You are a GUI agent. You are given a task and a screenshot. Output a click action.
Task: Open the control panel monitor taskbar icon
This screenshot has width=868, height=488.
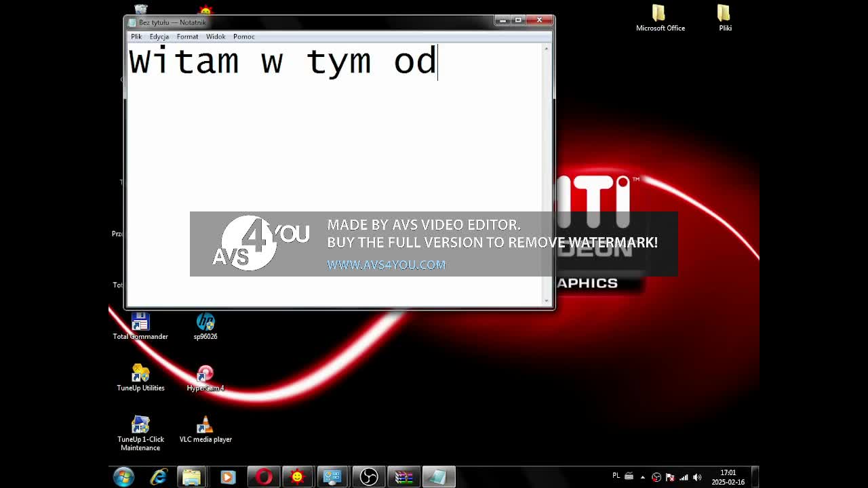(x=332, y=477)
